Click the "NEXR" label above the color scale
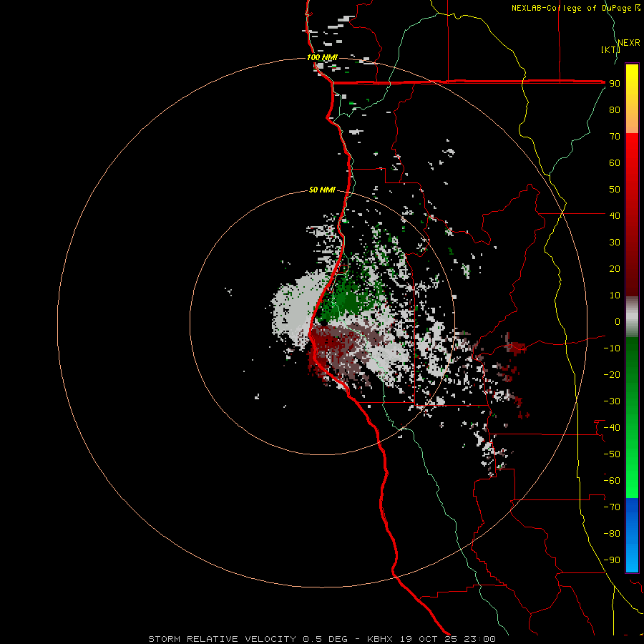The height and width of the screenshot is (644, 644). (x=629, y=43)
